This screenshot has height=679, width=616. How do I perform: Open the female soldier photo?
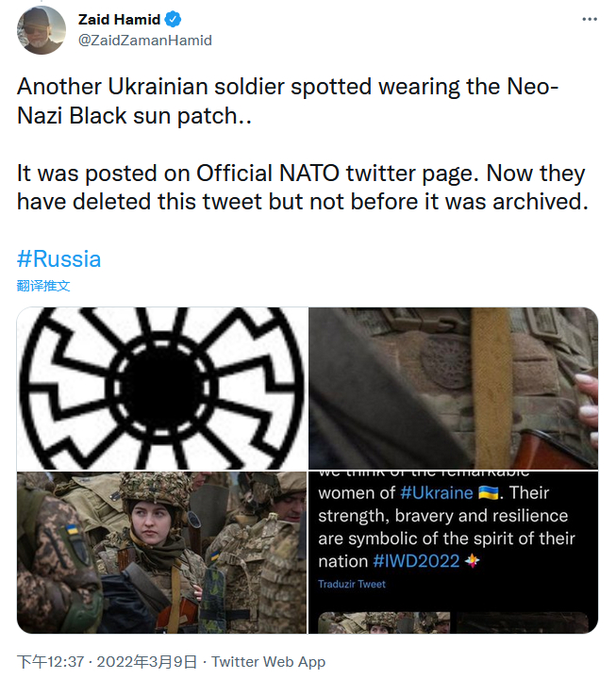161,552
